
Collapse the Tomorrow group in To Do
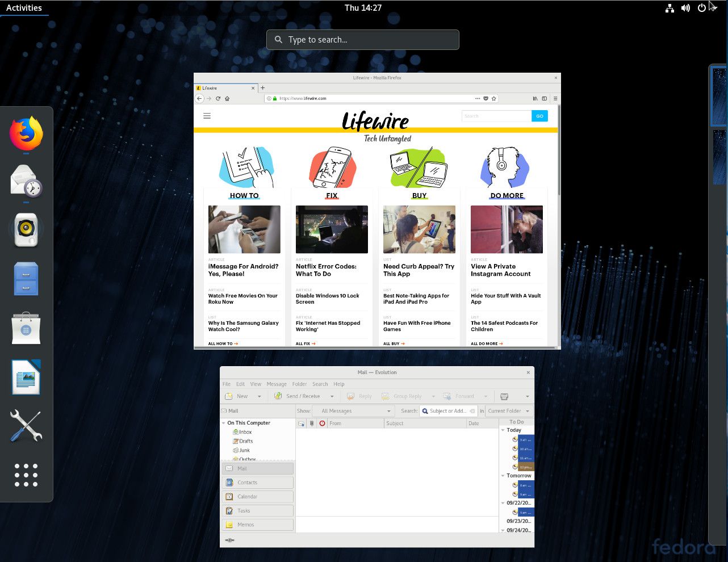pyautogui.click(x=503, y=476)
